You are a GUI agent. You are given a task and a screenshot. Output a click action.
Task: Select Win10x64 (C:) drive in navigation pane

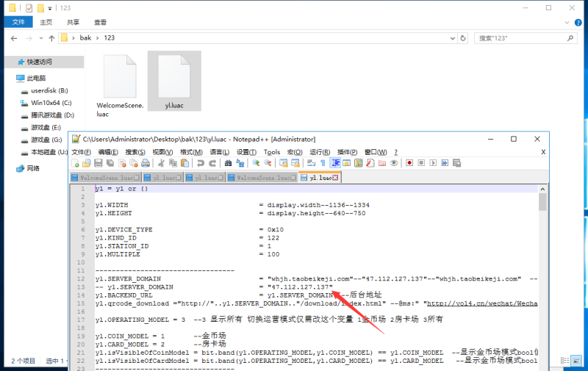click(50, 103)
